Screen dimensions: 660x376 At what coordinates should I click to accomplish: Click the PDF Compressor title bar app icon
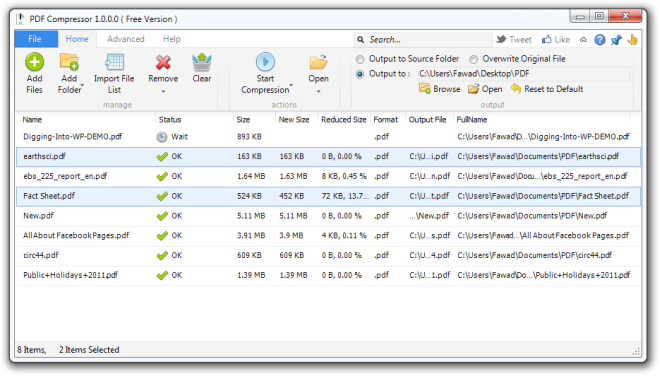21,19
